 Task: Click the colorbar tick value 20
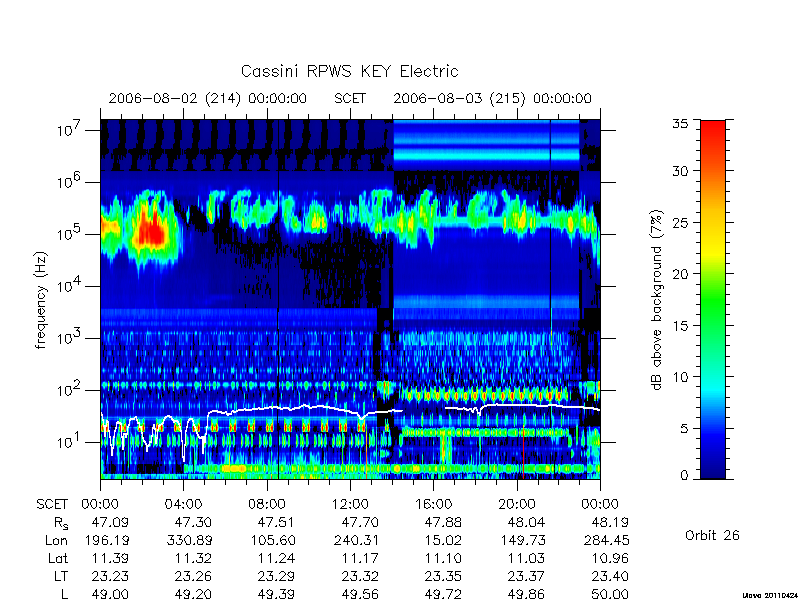pos(681,274)
